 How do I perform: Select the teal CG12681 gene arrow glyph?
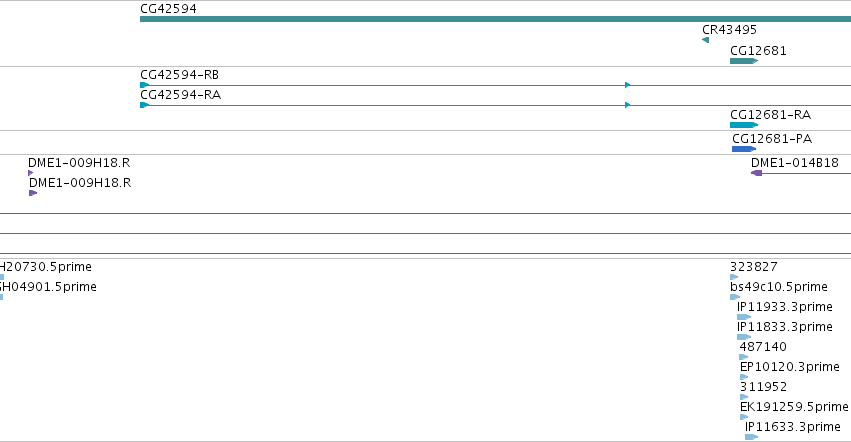[744, 61]
